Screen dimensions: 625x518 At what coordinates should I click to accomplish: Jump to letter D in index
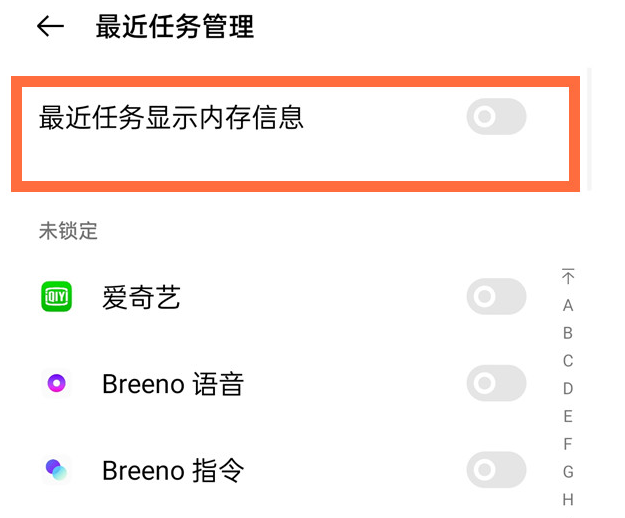click(568, 389)
